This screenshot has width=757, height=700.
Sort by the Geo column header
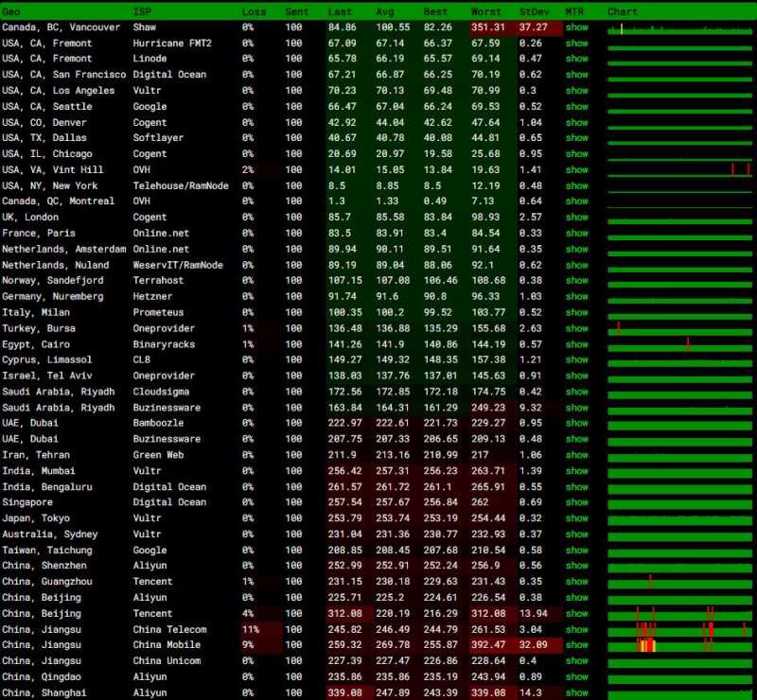[x=11, y=12]
